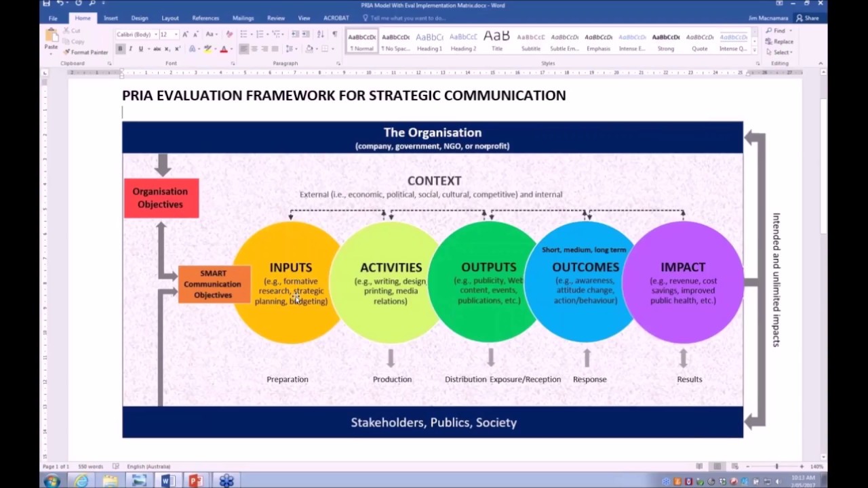Screen dimensions: 868x488
Task: Open the Line Spacing options
Action: click(x=291, y=49)
